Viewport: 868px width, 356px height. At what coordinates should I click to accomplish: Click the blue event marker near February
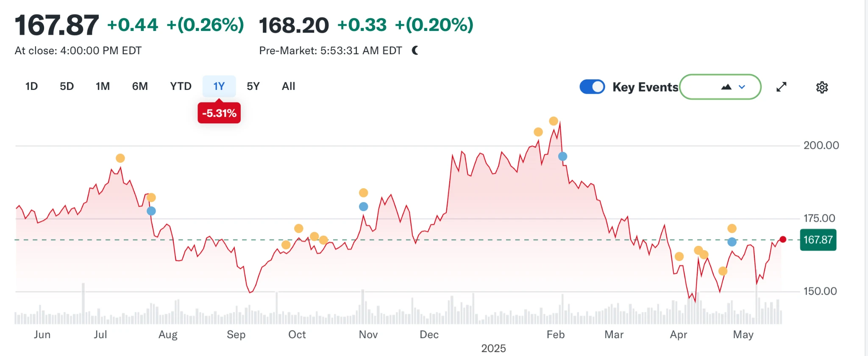point(562,156)
